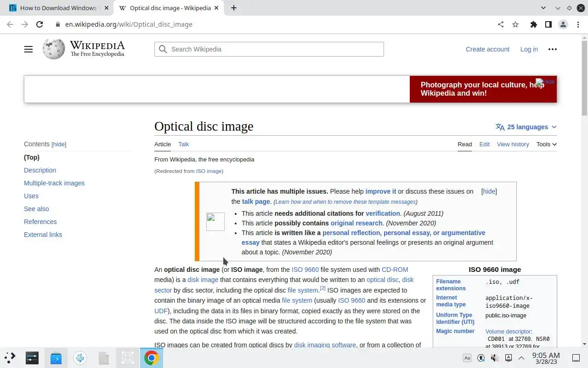Click the site lock icon in address bar
Screen dimensions: 588x368
click(58, 24)
